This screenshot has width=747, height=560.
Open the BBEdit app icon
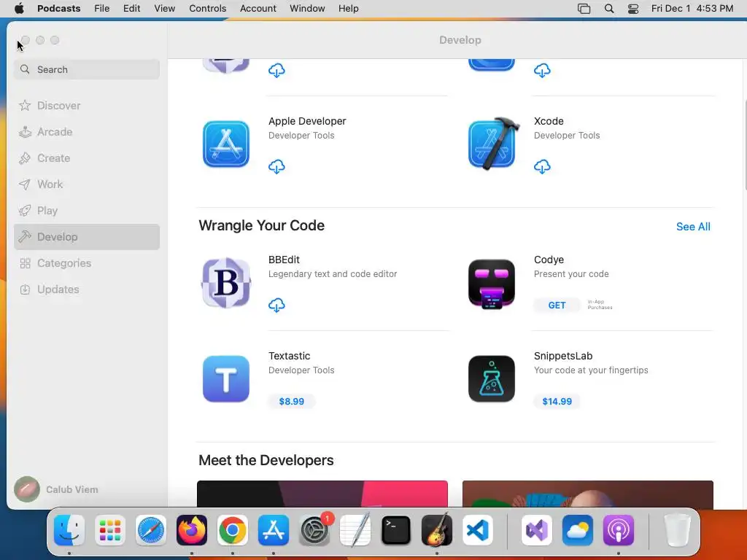226,283
